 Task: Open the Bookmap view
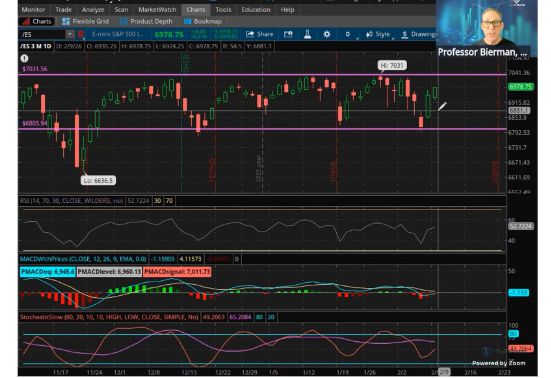pos(203,21)
